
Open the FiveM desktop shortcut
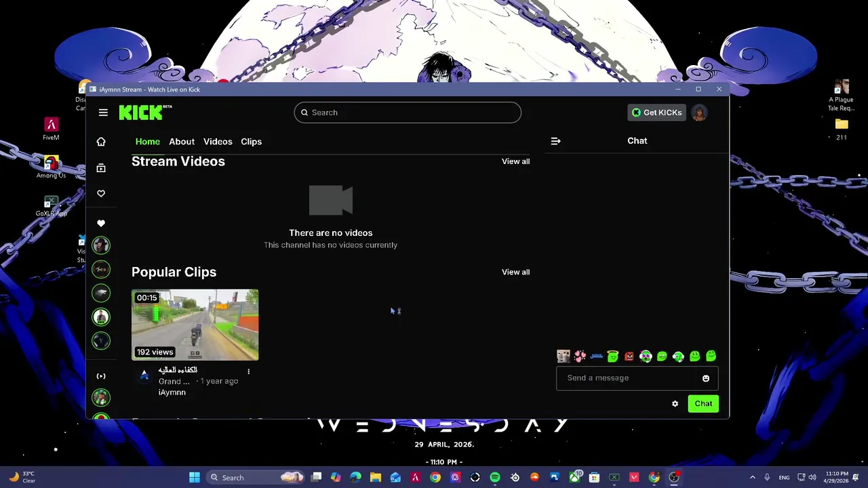pyautogui.click(x=51, y=128)
